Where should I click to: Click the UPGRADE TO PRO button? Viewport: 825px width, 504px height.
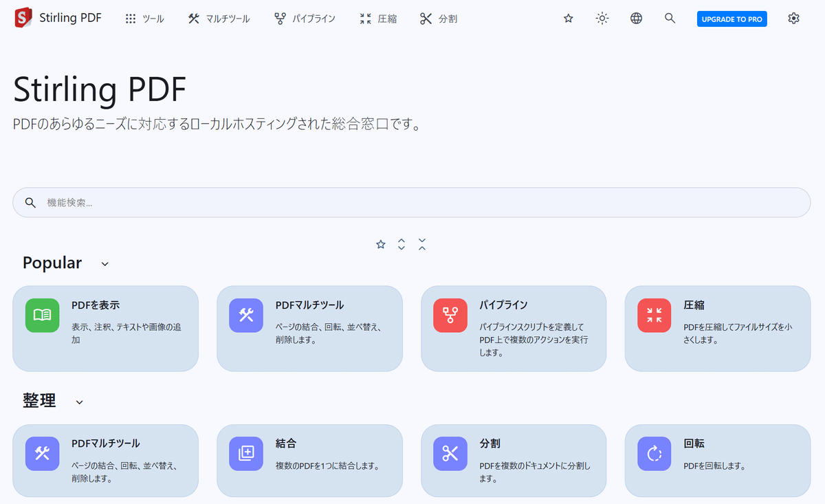pyautogui.click(x=732, y=19)
